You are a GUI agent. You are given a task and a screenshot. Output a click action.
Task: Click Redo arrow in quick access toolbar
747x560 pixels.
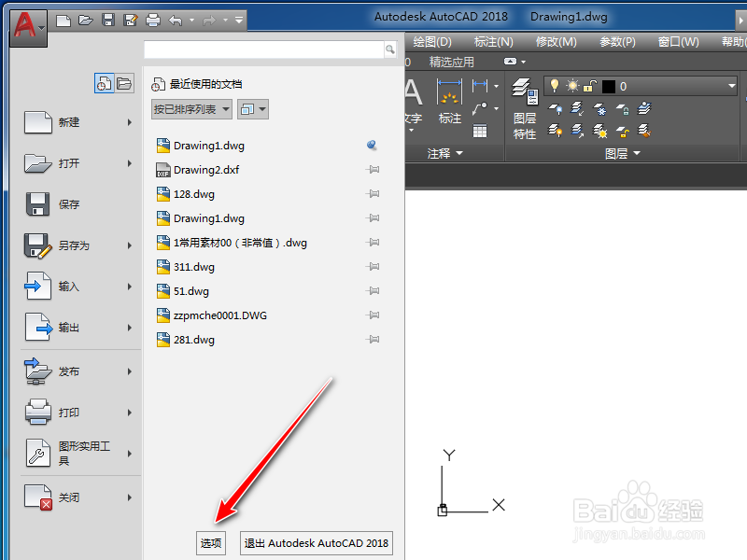coord(209,21)
